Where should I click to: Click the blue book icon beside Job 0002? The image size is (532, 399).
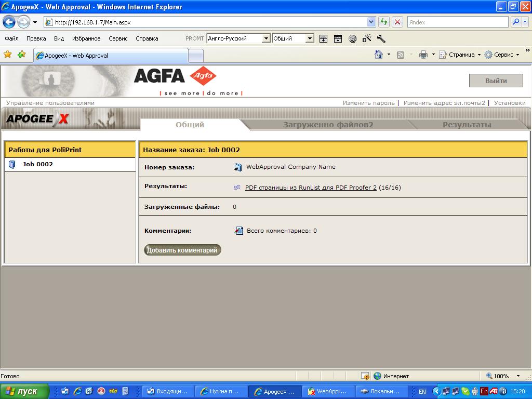[x=12, y=165]
